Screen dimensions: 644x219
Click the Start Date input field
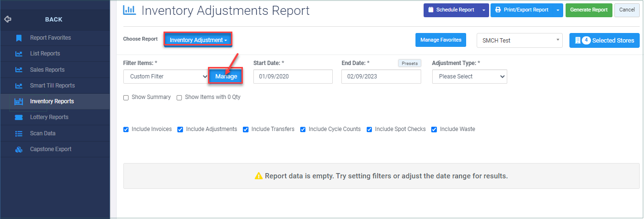[x=293, y=77]
